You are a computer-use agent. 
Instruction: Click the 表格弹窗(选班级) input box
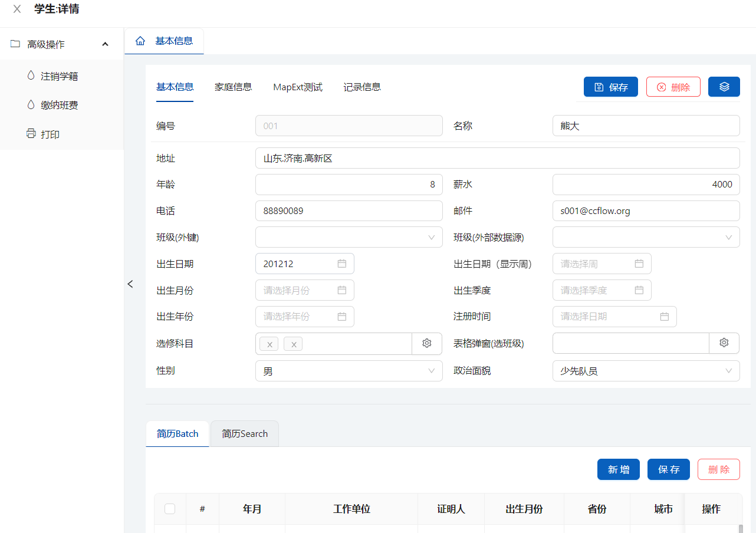[630, 343]
